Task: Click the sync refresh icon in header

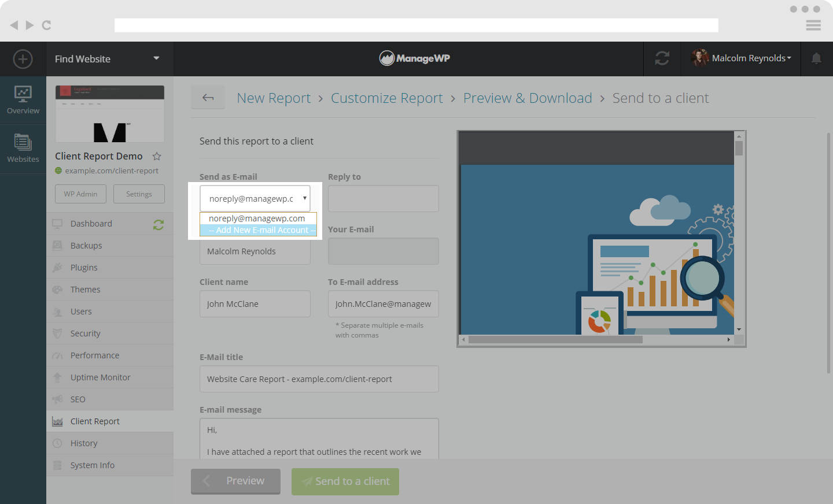Action: (x=662, y=58)
